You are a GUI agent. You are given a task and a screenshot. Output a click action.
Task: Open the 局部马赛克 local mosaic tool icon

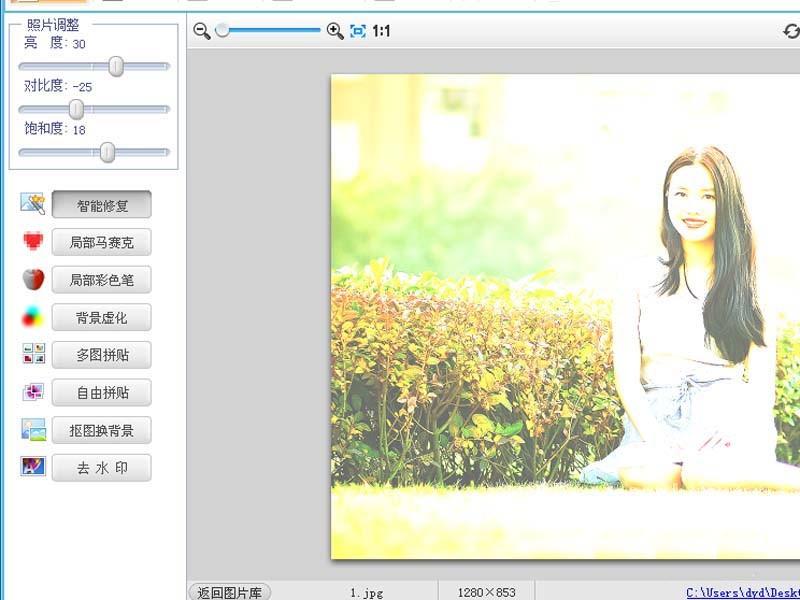(x=31, y=242)
